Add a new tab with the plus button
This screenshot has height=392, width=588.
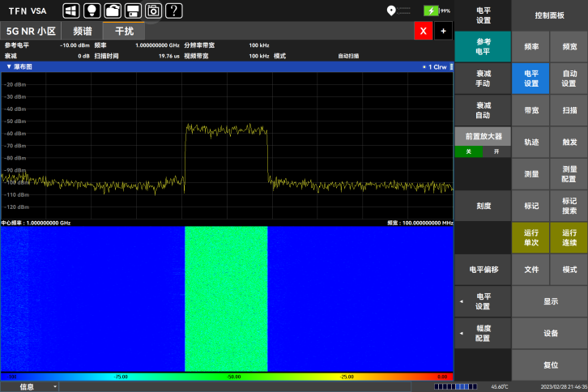(x=443, y=31)
